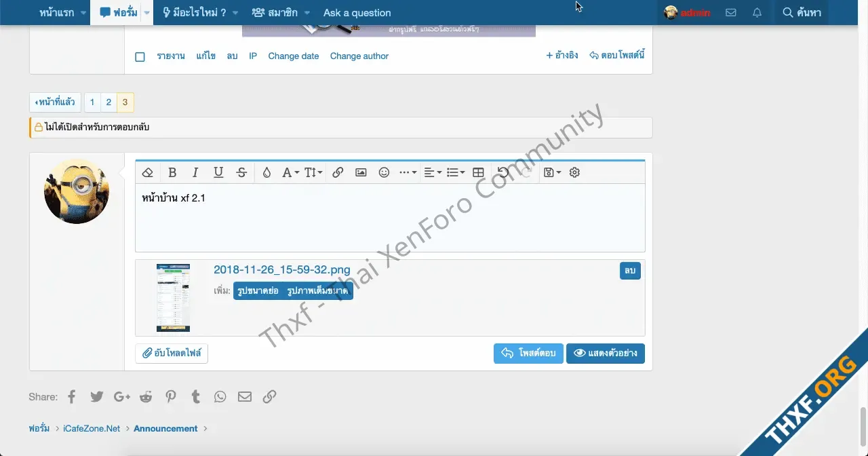
Task: Toggle underline formatting
Action: [218, 172]
